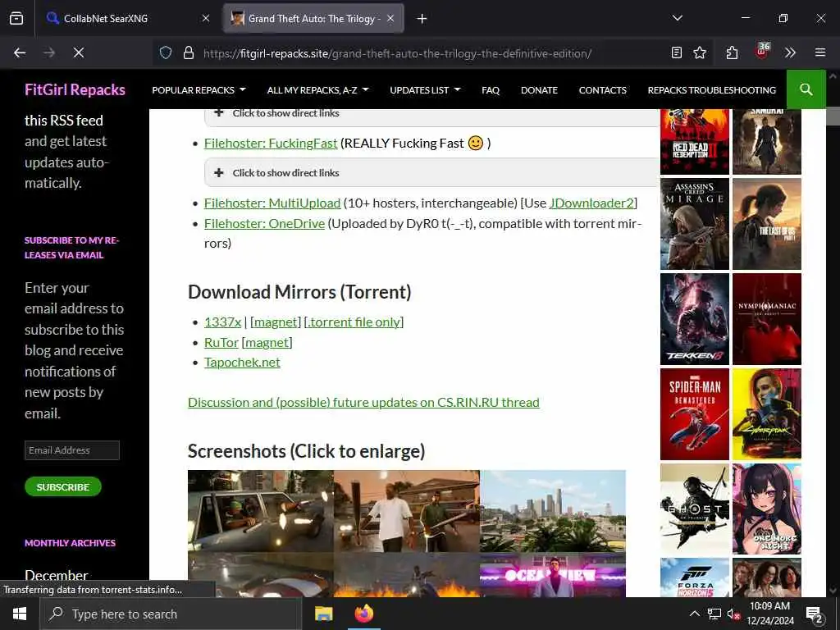Enlarge the baseball bat character screenshot
Screen dimensions: 840x630
pyautogui.click(x=407, y=511)
